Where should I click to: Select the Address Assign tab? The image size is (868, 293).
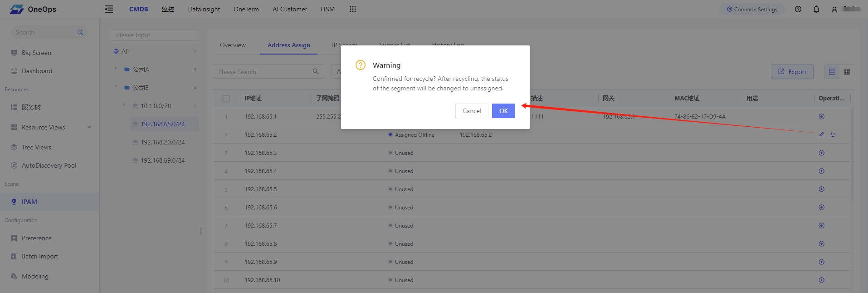coord(289,45)
